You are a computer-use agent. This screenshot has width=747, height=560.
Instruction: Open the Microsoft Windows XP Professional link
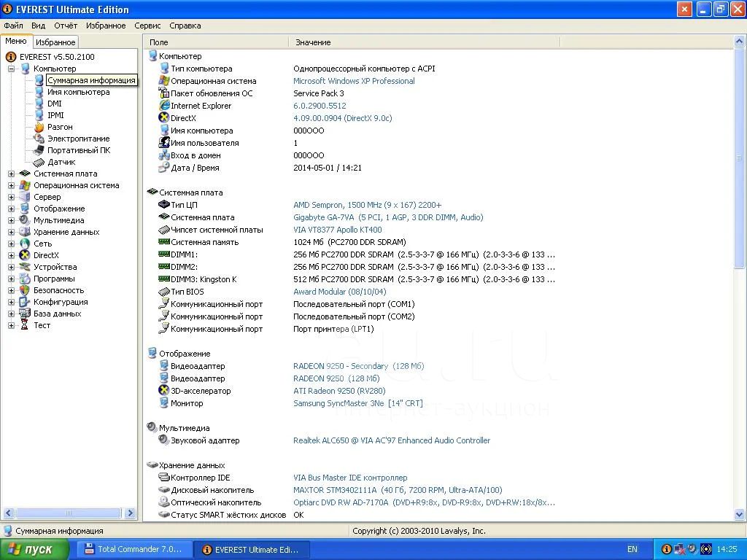pyautogui.click(x=354, y=81)
